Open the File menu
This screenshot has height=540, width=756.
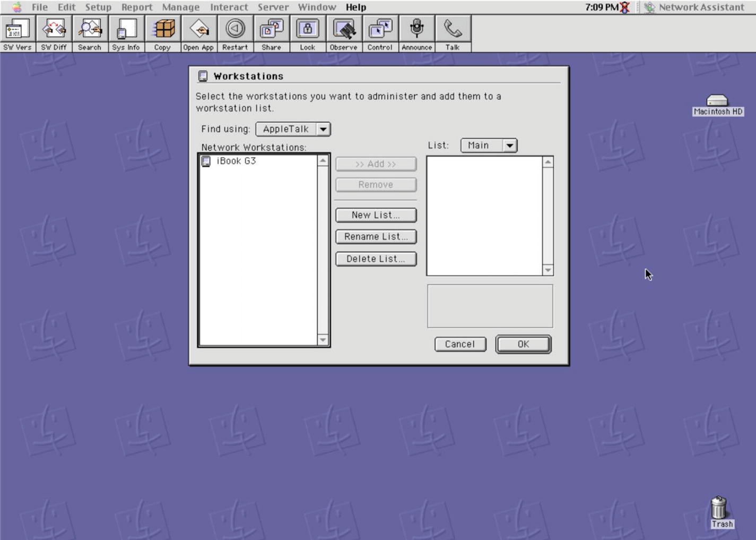(40, 7)
